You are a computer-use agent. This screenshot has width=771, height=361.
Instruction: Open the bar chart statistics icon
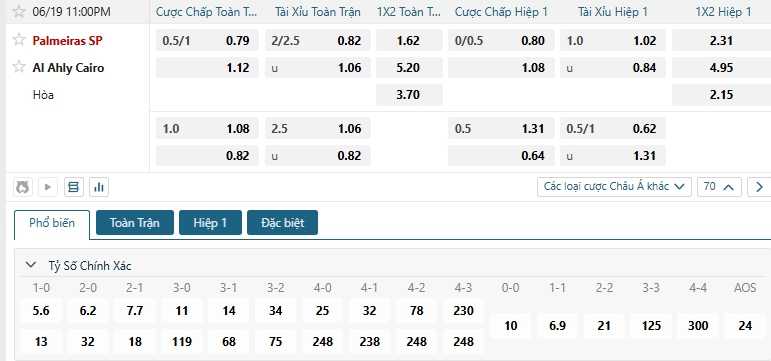coord(99,187)
